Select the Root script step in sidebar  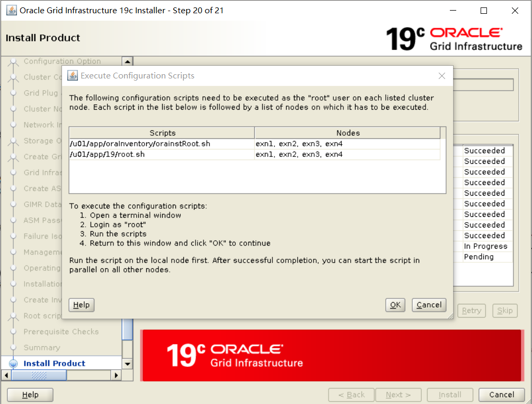42,316
